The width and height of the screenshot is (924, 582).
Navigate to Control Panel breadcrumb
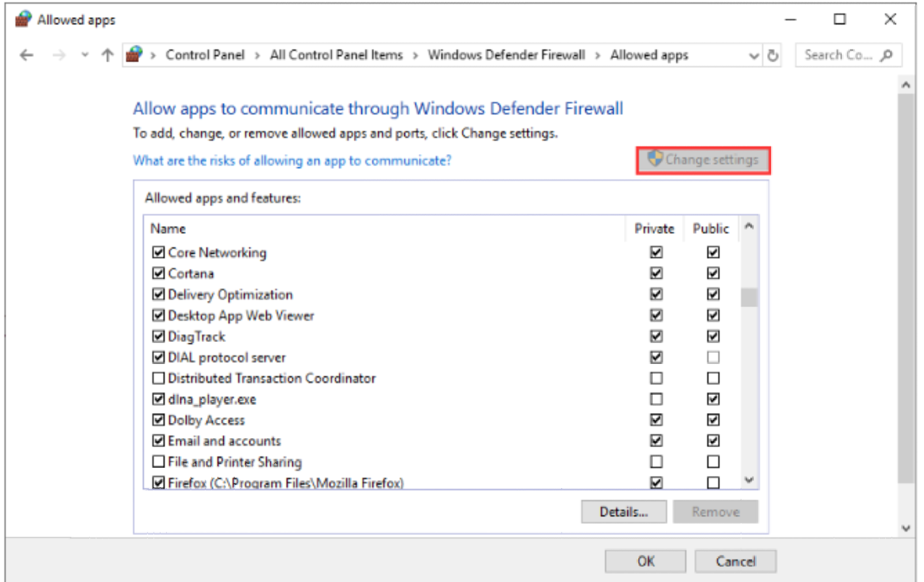pos(205,55)
